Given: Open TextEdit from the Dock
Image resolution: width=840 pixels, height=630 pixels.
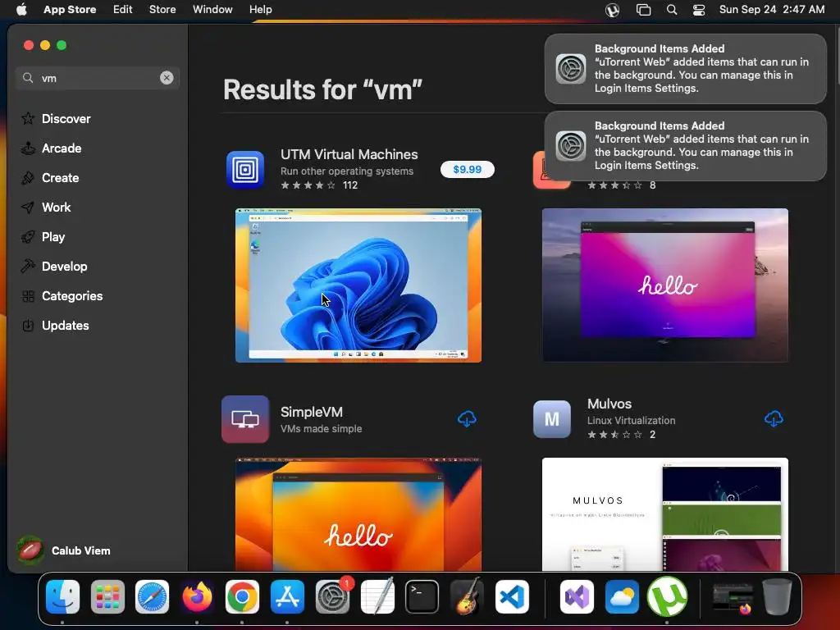Looking at the screenshot, I should click(x=377, y=596).
